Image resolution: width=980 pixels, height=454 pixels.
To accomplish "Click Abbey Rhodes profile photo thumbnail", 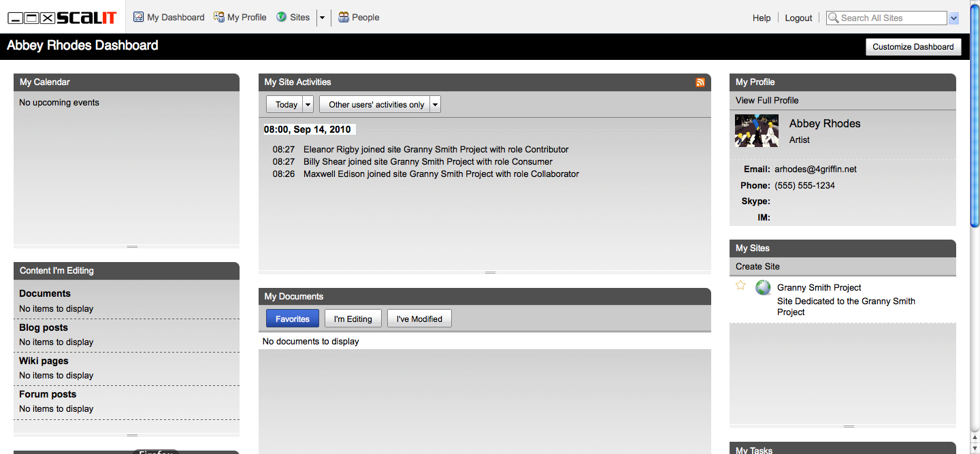I will pyautogui.click(x=757, y=131).
